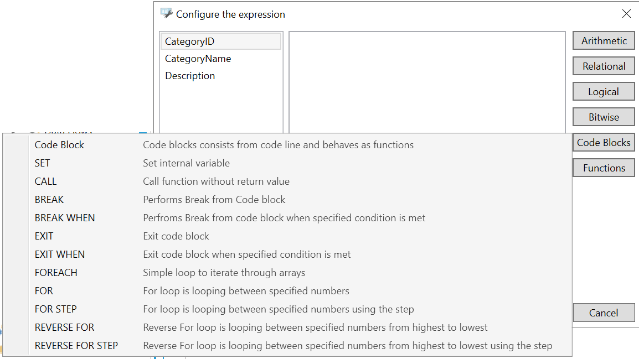Insert the EXIT WHEN code block
This screenshot has height=359, width=644.
point(60,254)
